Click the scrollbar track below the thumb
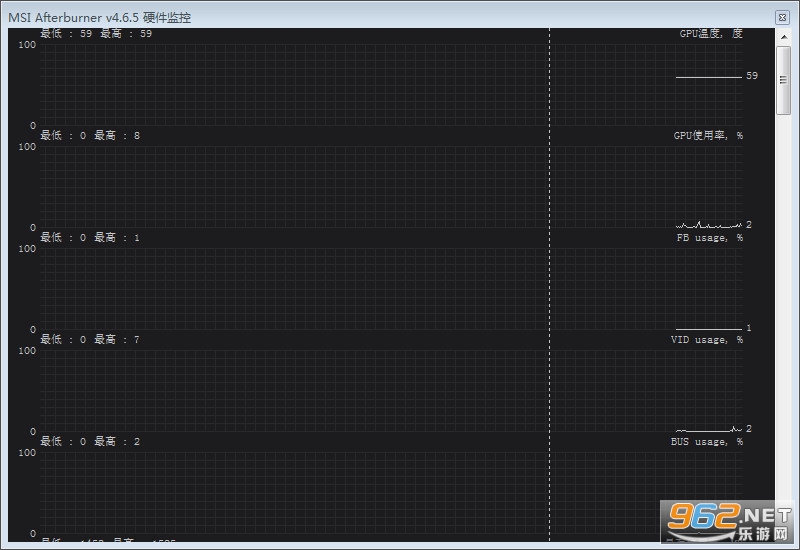This screenshot has height=550, width=800. (784, 306)
